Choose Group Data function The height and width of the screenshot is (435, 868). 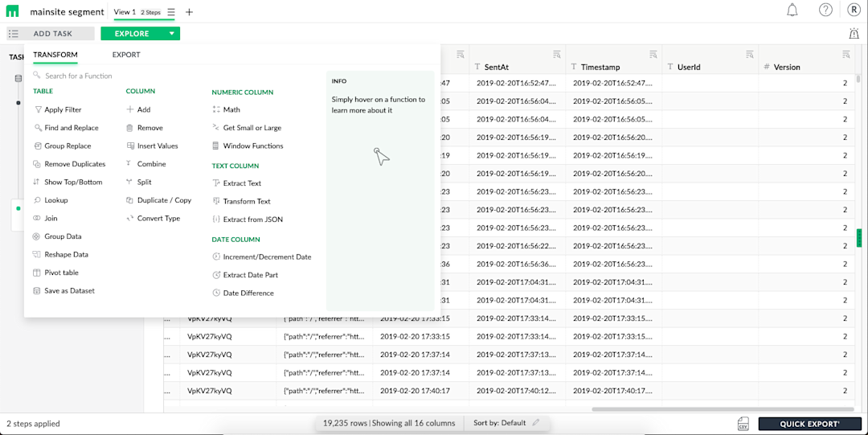(x=57, y=236)
